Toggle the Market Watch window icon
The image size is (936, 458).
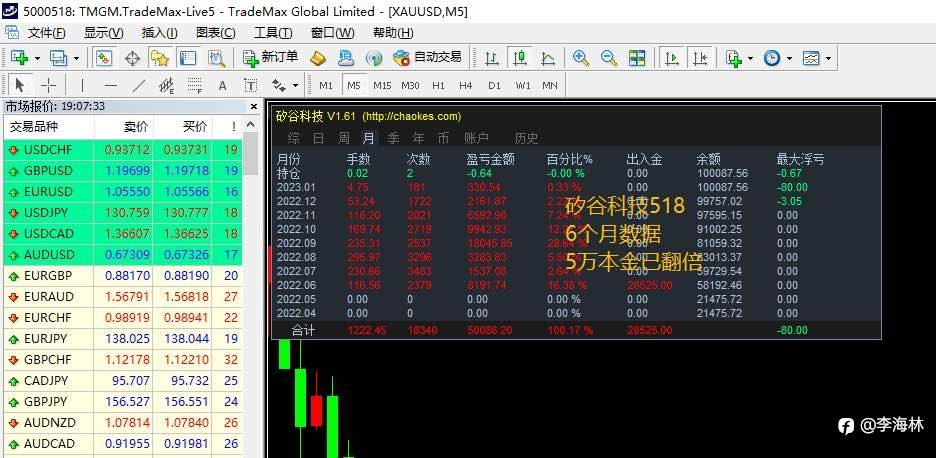point(103,58)
